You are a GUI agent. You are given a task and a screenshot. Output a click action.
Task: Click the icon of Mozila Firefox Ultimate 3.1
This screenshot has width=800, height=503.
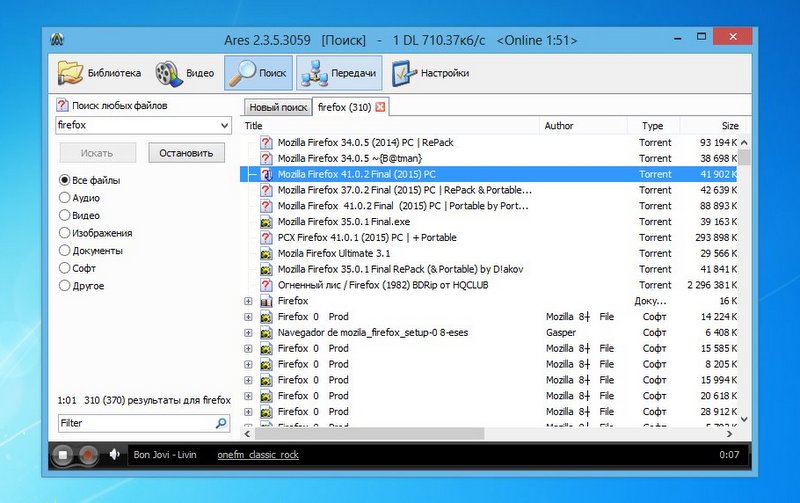coord(266,254)
